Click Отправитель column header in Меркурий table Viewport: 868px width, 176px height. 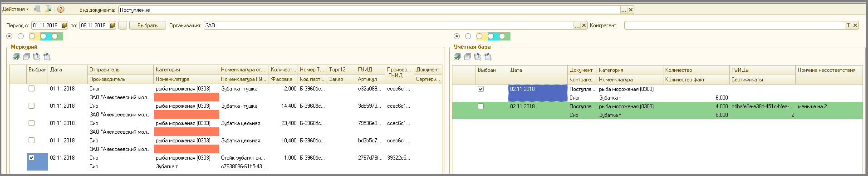click(x=120, y=70)
